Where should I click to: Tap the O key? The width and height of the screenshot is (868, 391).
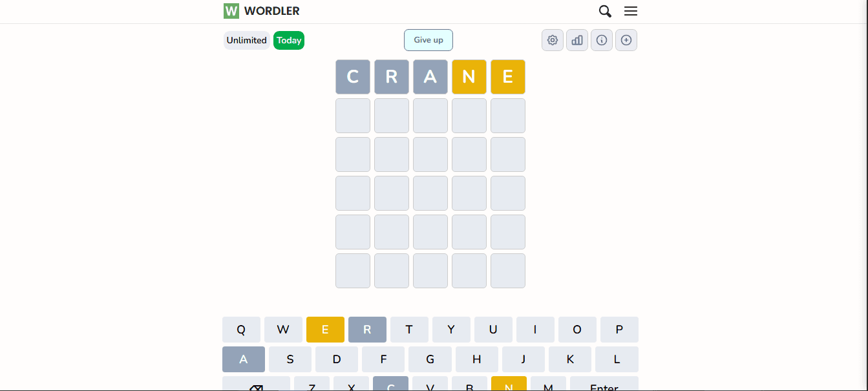(x=577, y=330)
